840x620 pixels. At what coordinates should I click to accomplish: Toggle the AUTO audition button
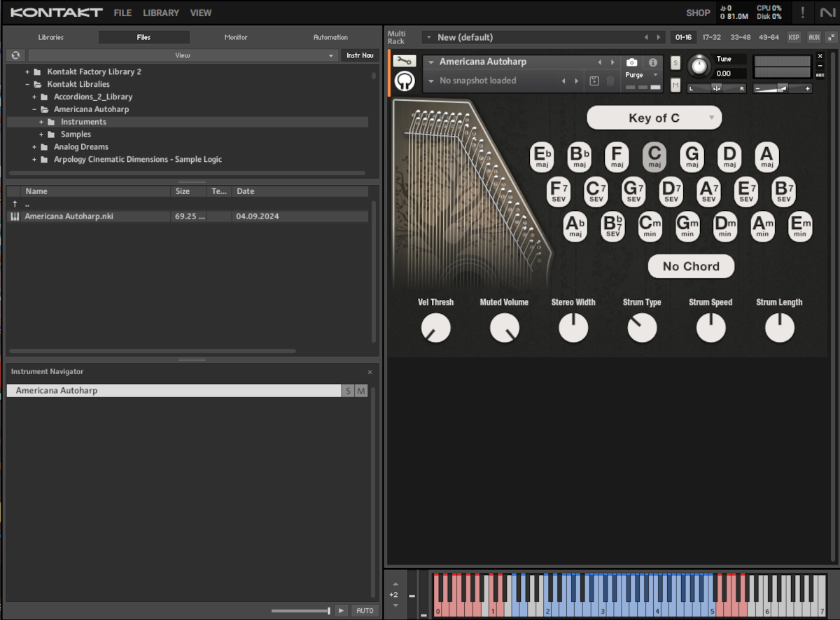(x=365, y=610)
